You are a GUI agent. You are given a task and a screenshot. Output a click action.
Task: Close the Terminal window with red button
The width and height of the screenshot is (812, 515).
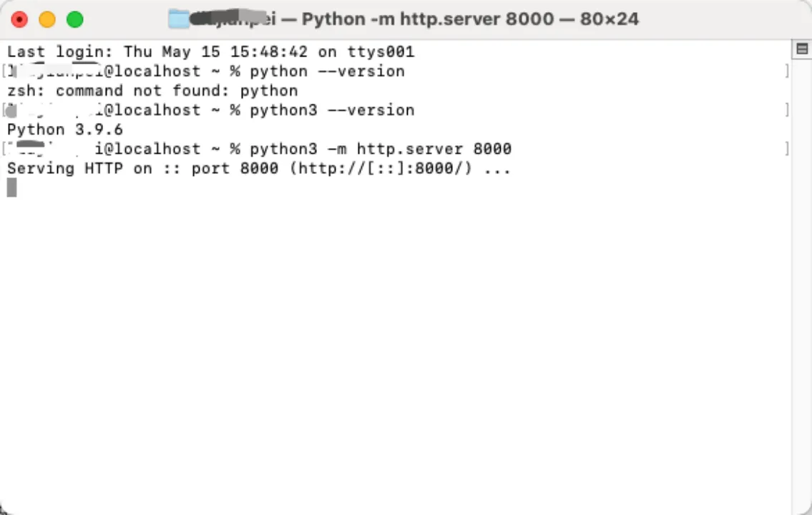coord(19,19)
